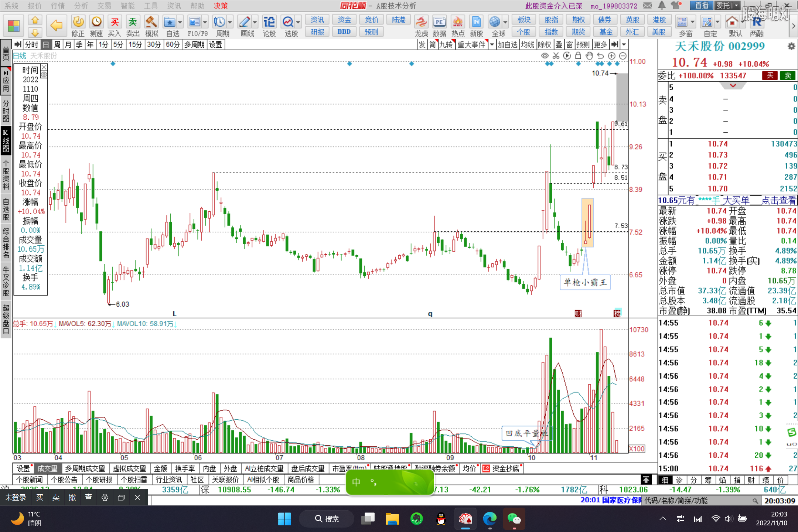The height and width of the screenshot is (532, 798).
Task: Click the scissors icon above the chart
Action: (556, 56)
